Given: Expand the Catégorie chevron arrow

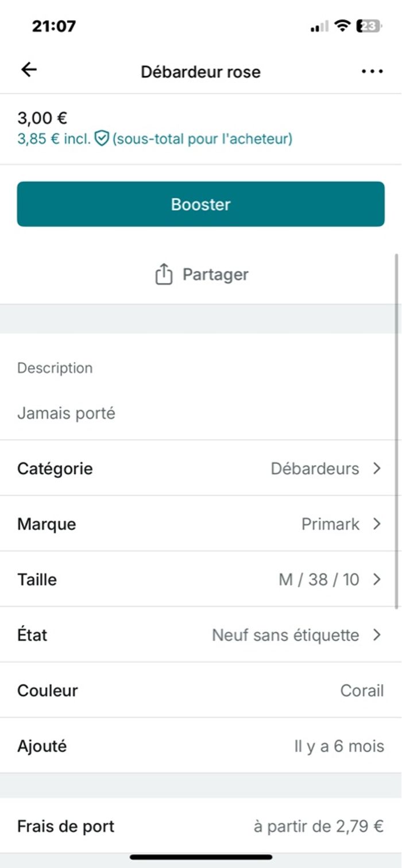Looking at the screenshot, I should (x=377, y=468).
